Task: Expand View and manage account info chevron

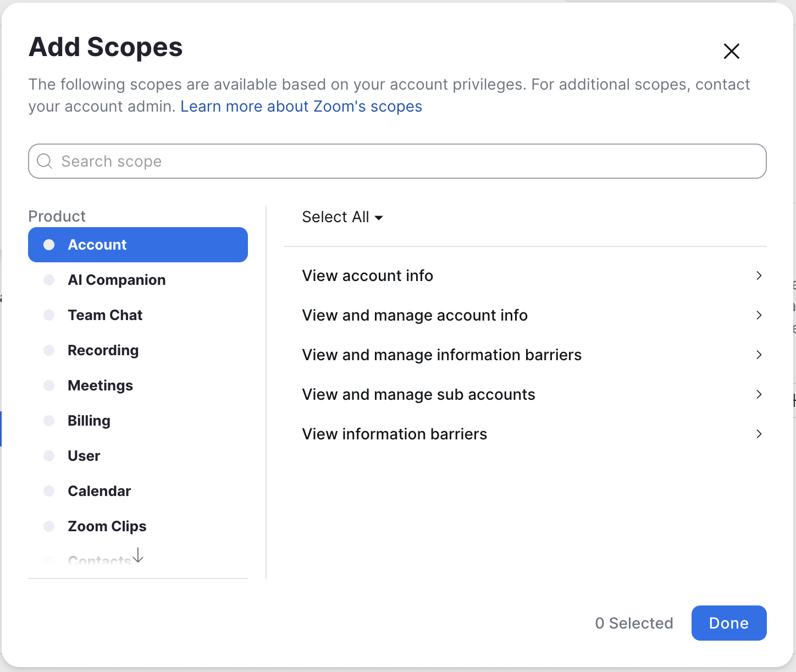Action: point(759,315)
